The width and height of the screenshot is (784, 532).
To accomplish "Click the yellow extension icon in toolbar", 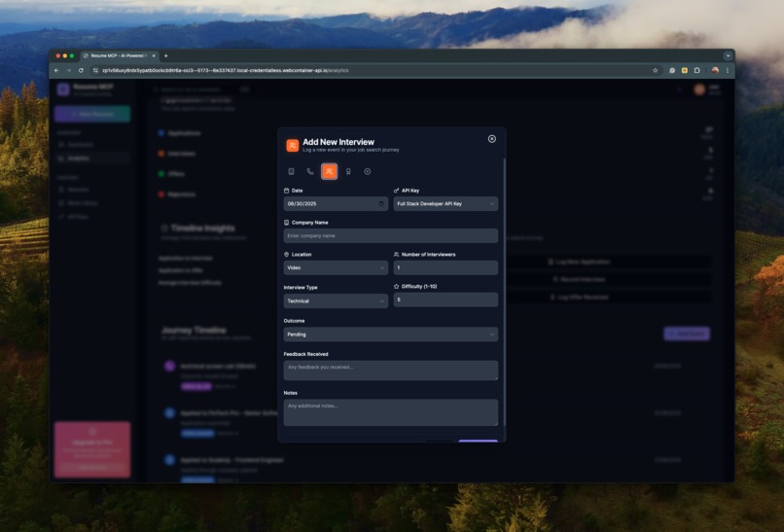I will 685,70.
